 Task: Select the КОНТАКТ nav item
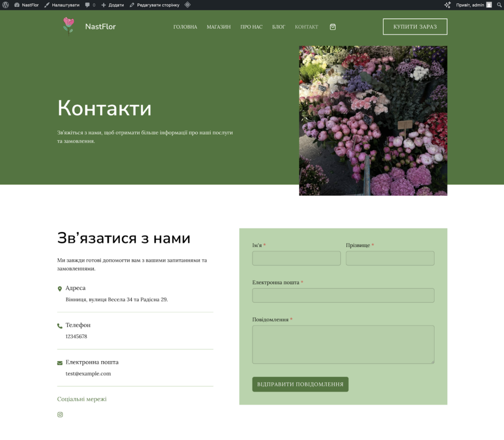coord(306,27)
